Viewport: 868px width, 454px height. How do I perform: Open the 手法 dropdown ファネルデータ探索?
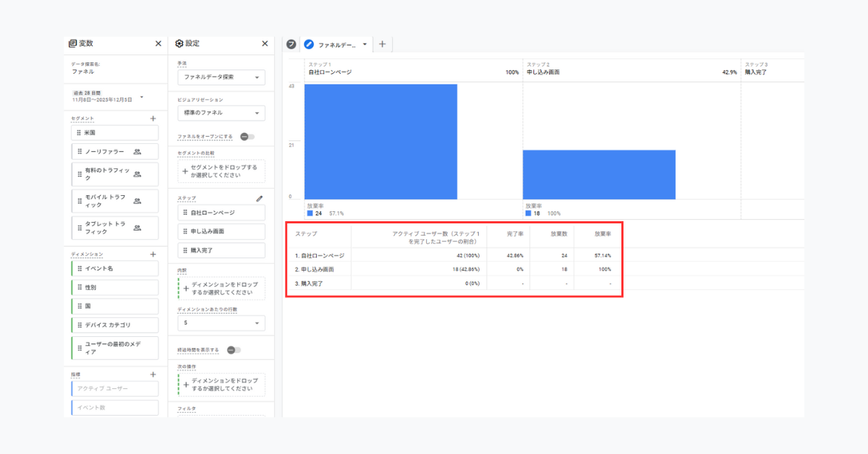[x=221, y=77]
